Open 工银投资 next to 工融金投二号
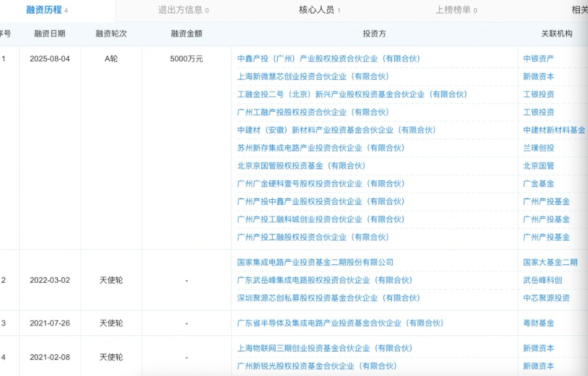Viewport: 588px width, 376px height. 538,95
